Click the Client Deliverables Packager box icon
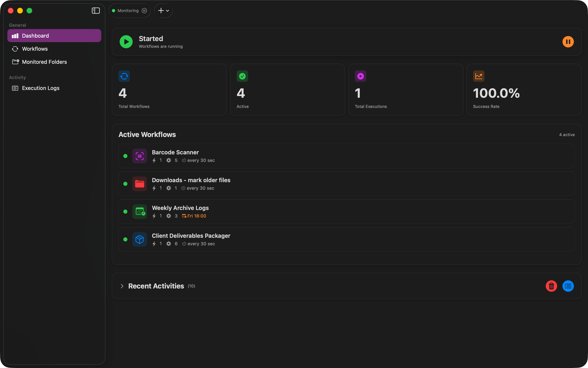The height and width of the screenshot is (368, 588). pyautogui.click(x=139, y=239)
